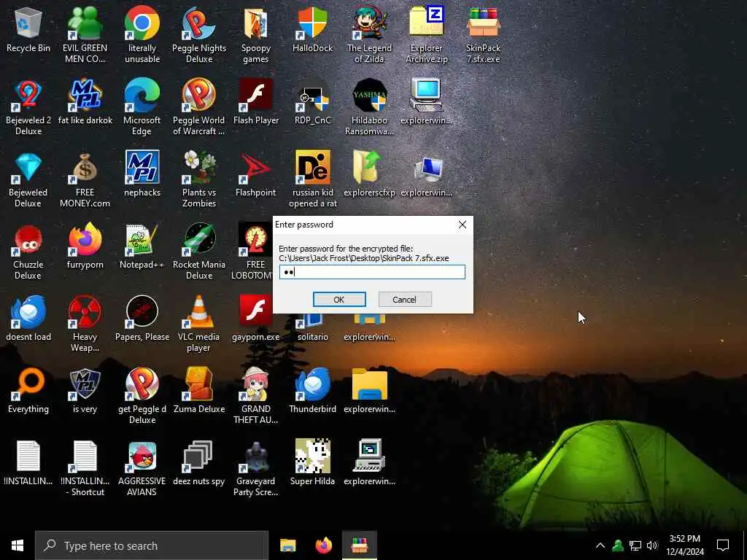Viewport: 747px width, 560px height.
Task: Open the volume control in tray
Action: (x=652, y=545)
